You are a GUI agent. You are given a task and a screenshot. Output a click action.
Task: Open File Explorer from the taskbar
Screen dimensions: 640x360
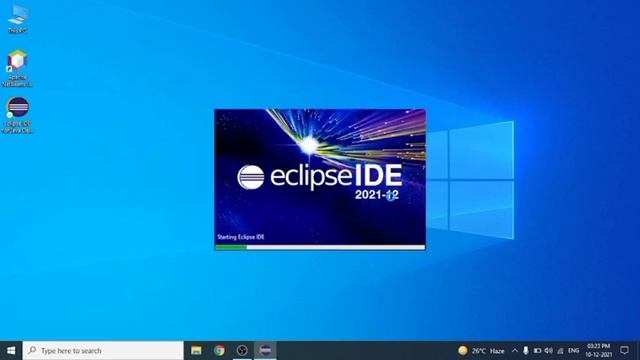[x=196, y=351]
